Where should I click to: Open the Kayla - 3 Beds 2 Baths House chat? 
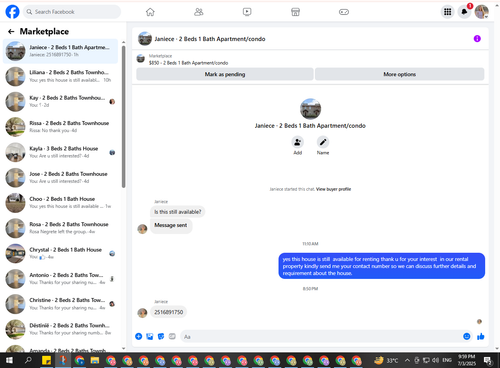[x=60, y=152]
